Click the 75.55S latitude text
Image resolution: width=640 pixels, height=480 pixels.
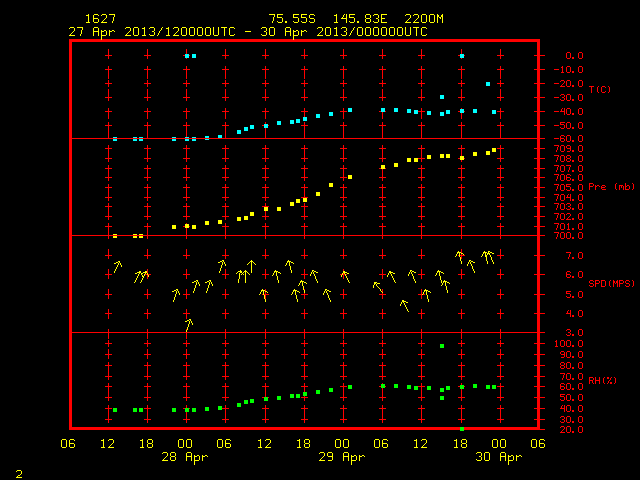tap(292, 19)
